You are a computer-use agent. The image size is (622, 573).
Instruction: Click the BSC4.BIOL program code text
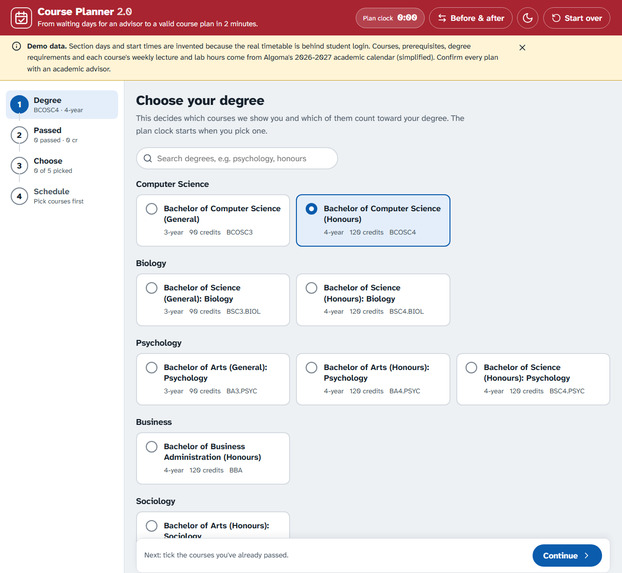(x=406, y=311)
